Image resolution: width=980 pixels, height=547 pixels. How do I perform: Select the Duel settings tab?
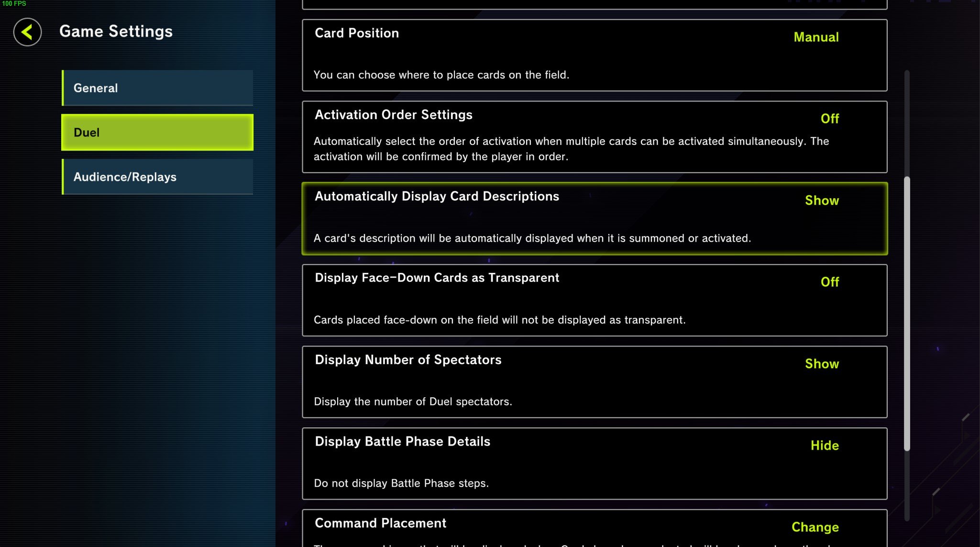(x=157, y=133)
